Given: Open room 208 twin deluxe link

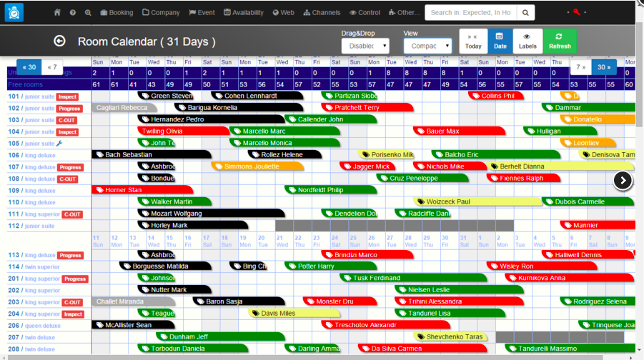Looking at the screenshot, I should 31,349.
